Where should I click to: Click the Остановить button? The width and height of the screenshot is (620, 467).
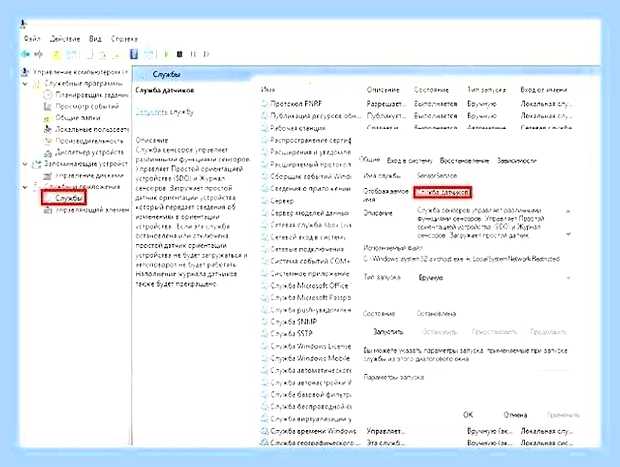[x=440, y=332]
